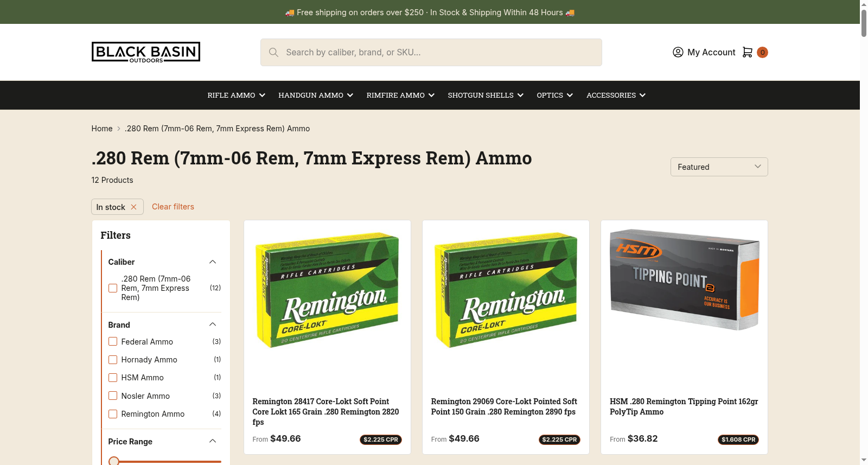The height and width of the screenshot is (465, 868).
Task: Click the breadcrumb chevron separator
Action: pyautogui.click(x=119, y=129)
